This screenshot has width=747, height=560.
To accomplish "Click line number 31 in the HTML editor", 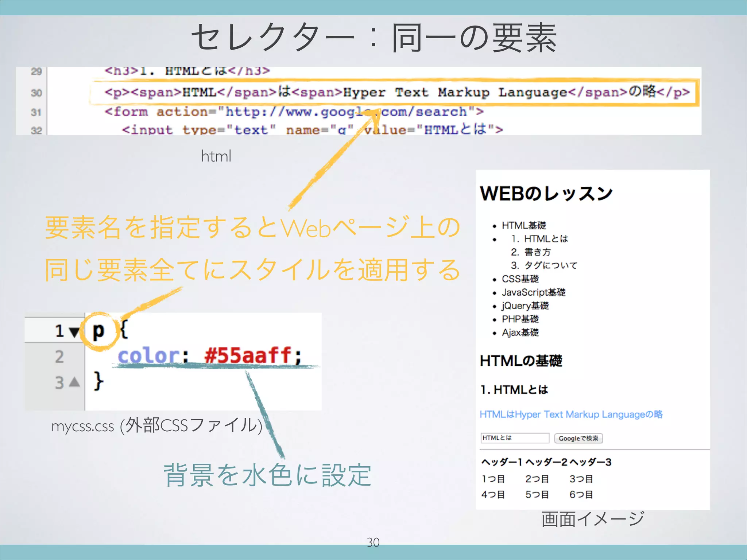I will pyautogui.click(x=36, y=112).
